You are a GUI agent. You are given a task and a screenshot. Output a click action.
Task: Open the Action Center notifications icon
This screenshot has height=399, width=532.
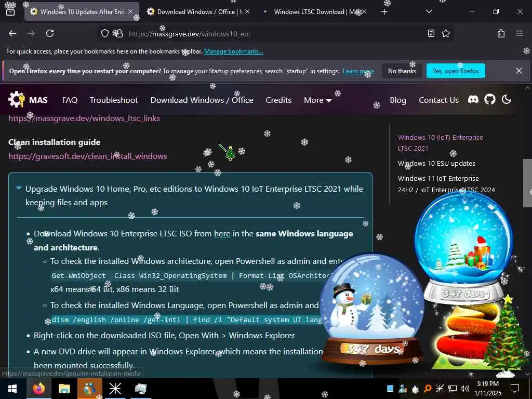515,389
